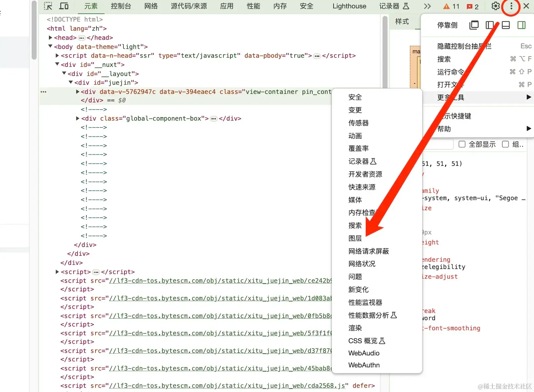
Task: Collapse the body data-theme node
Action: click(x=50, y=46)
